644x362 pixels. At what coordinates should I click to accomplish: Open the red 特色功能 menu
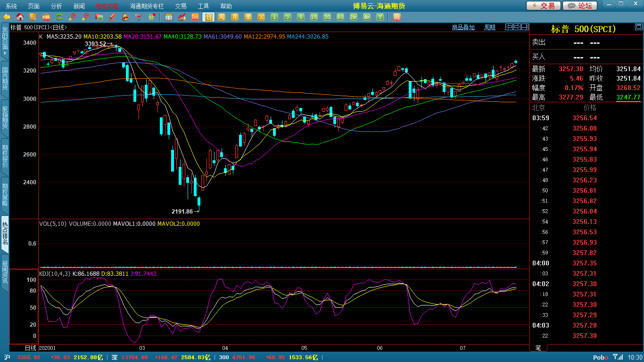click(107, 6)
